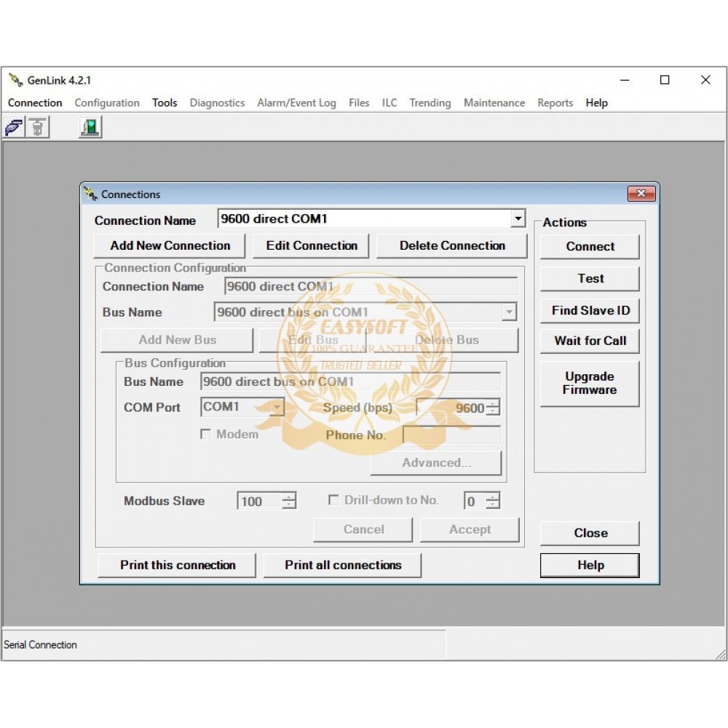Click the Connections dialog title icon
Image resolution: width=728 pixels, height=728 pixels.
click(x=90, y=194)
